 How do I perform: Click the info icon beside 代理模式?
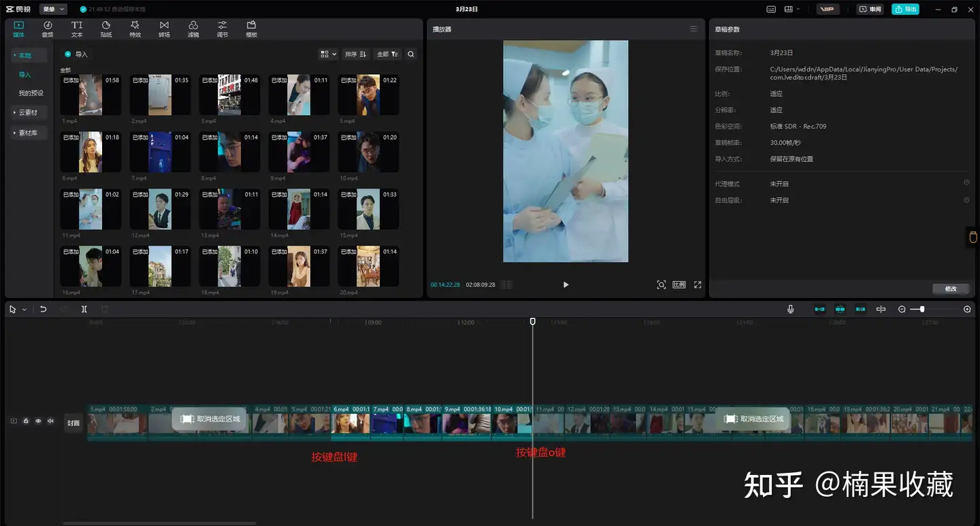point(966,183)
